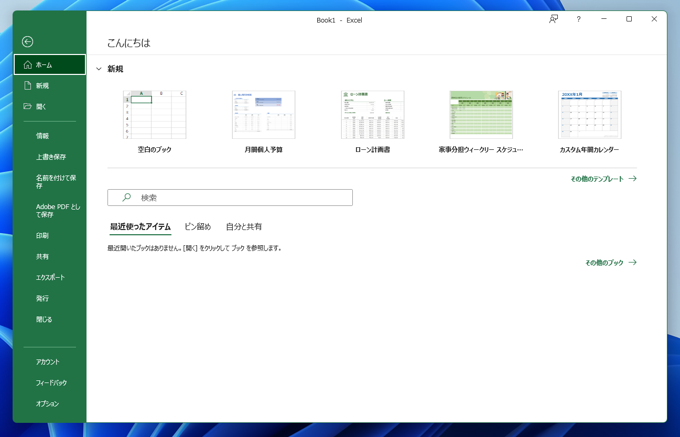Image resolution: width=680 pixels, height=437 pixels.
Task: Open the ローン計画書 template
Action: tap(373, 115)
